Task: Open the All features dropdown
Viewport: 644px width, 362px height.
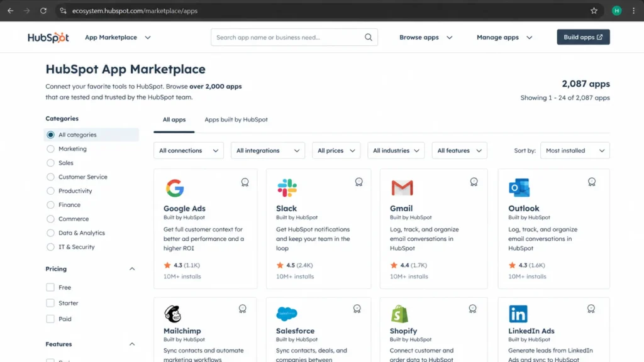Action: 459,151
